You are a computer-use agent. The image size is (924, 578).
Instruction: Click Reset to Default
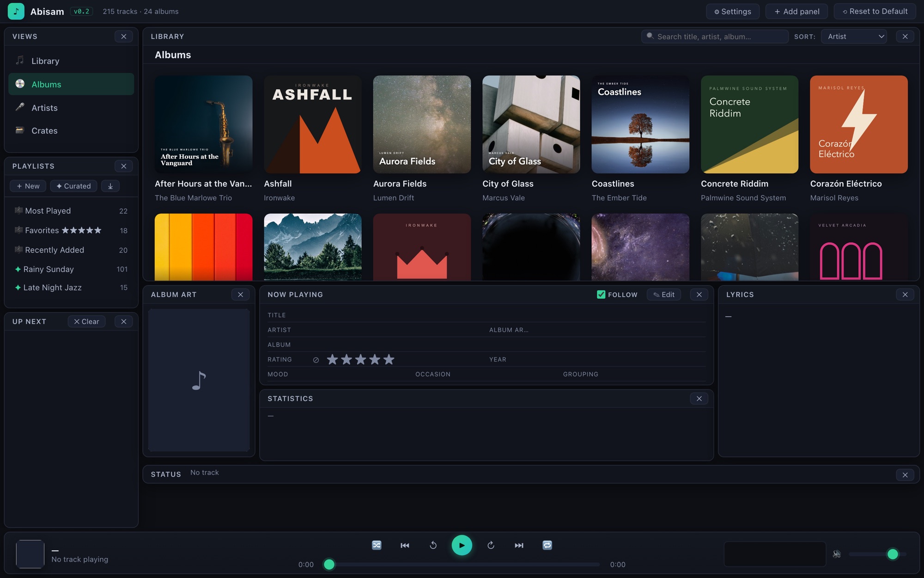pyautogui.click(x=875, y=12)
